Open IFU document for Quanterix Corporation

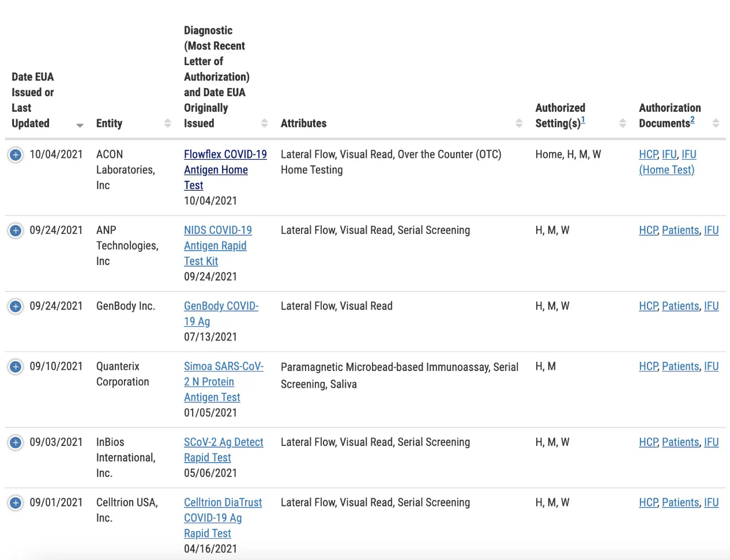point(712,366)
